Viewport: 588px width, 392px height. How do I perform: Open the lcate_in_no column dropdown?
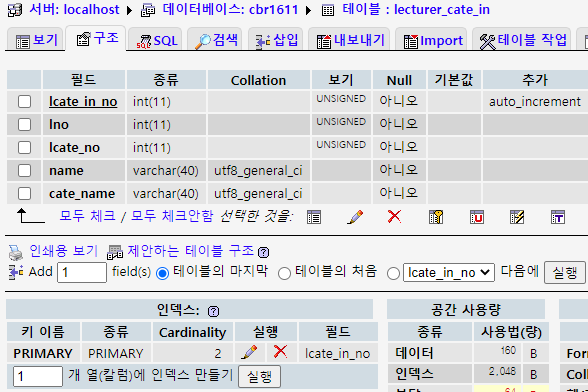[x=448, y=273]
